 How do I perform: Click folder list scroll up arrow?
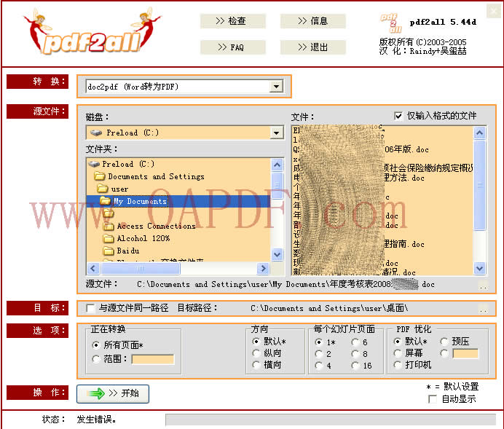(277, 165)
